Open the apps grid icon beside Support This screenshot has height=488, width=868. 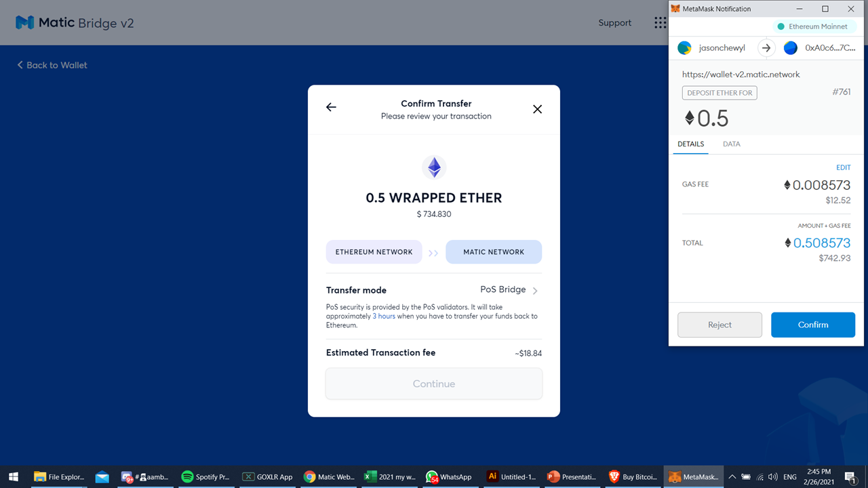[x=660, y=23]
